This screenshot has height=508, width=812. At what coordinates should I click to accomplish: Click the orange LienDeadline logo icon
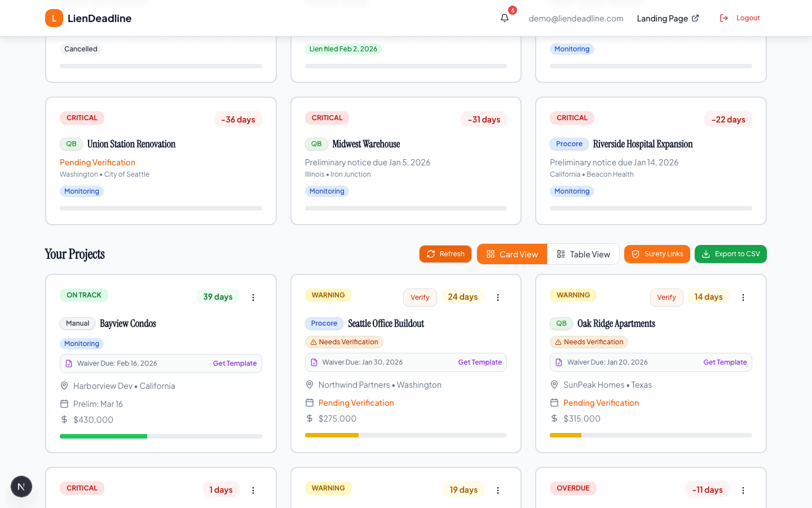tap(54, 18)
